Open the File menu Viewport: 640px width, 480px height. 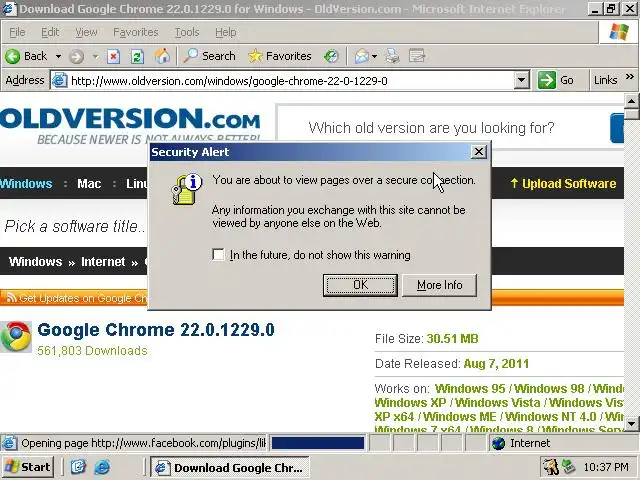(17, 32)
